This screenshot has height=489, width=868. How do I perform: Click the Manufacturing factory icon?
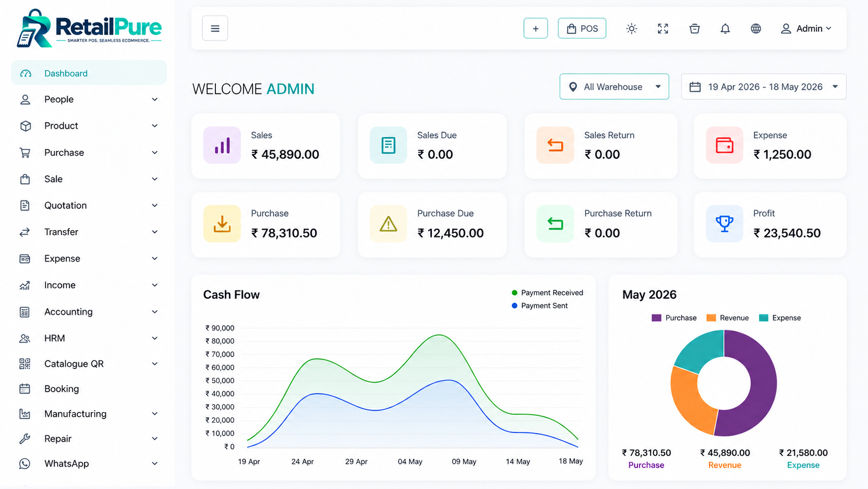[x=25, y=414]
